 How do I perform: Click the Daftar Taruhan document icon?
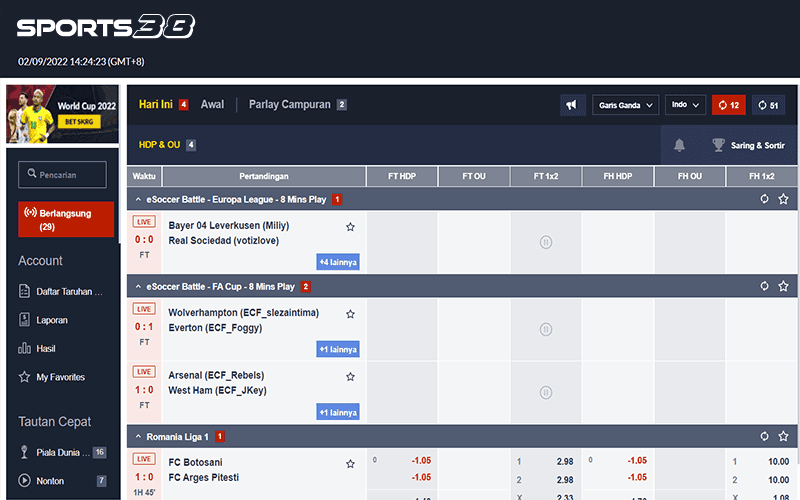point(24,291)
